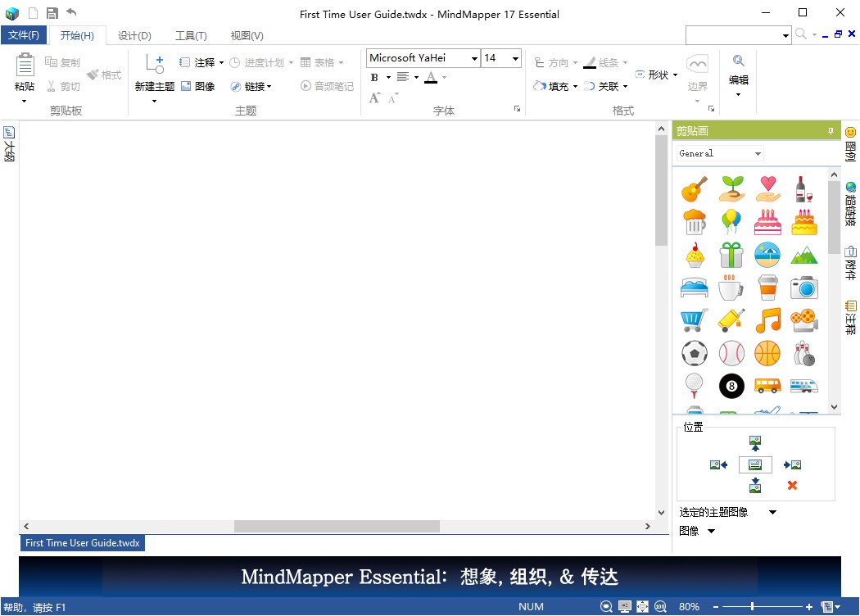Place image left of topic text
This screenshot has height=616, width=860.
[x=718, y=464]
